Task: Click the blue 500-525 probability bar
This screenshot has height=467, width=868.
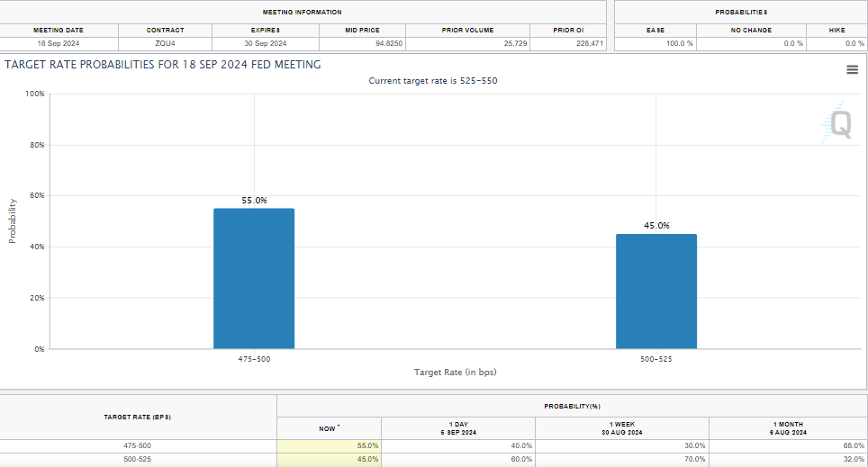Action: click(656, 291)
